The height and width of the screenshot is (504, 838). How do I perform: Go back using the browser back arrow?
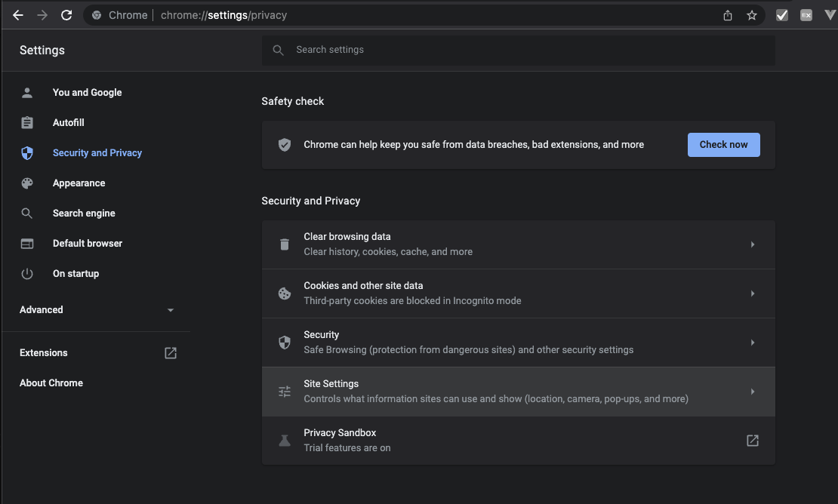pos(18,16)
